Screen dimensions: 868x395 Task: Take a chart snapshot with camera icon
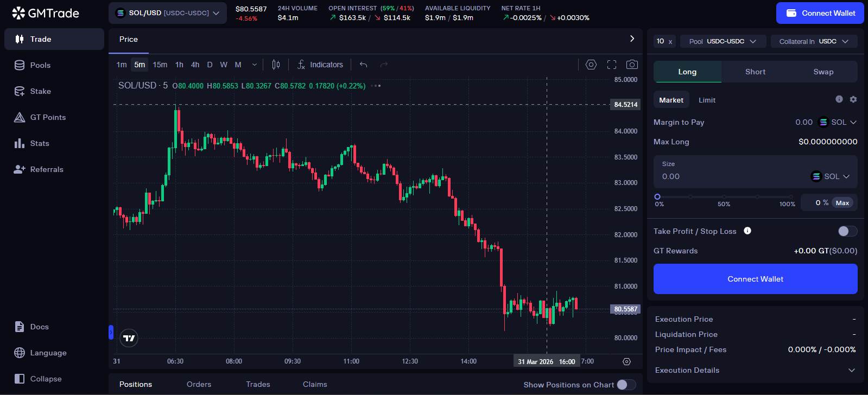point(632,65)
